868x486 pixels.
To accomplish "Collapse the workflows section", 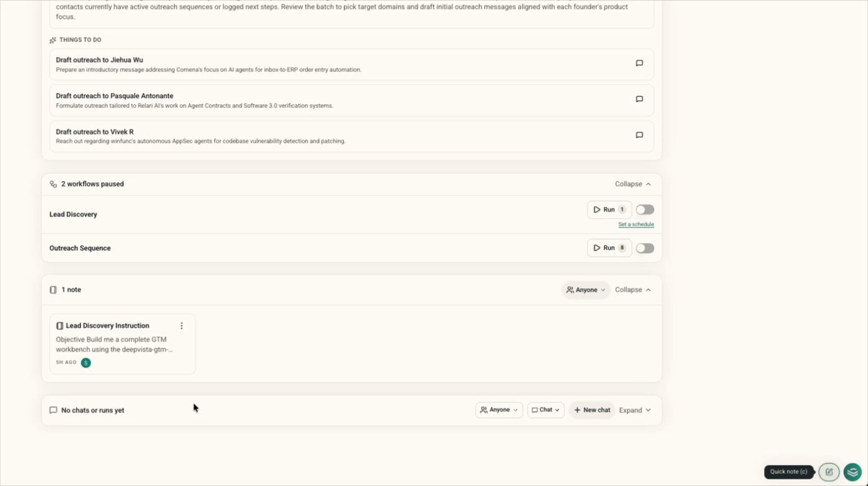I will coord(633,184).
